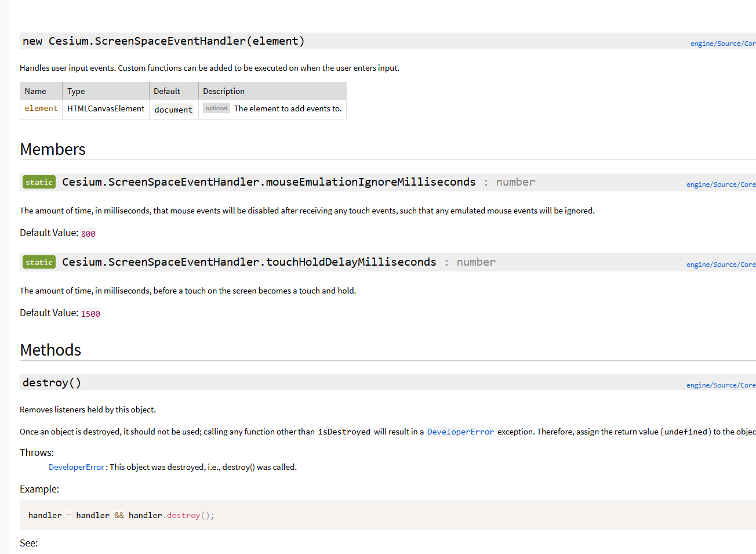The image size is (756, 554).
Task: Click the isDestroyed inline code text
Action: click(x=344, y=432)
